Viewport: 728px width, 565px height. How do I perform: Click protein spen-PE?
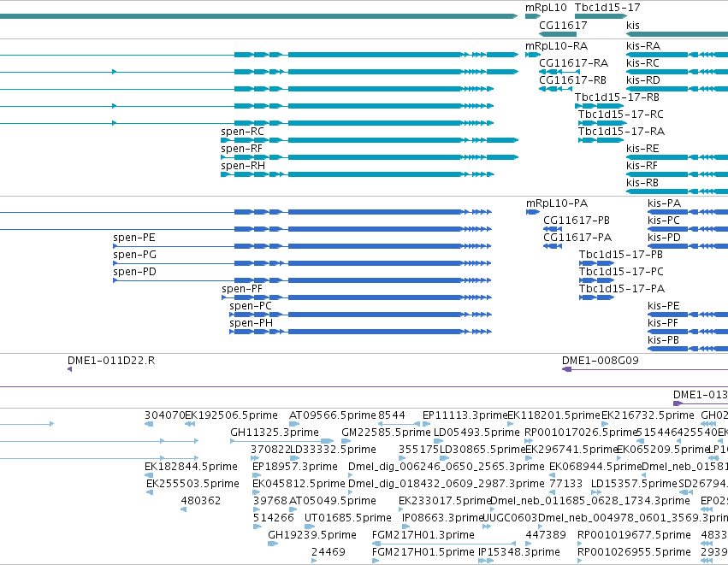point(133,238)
